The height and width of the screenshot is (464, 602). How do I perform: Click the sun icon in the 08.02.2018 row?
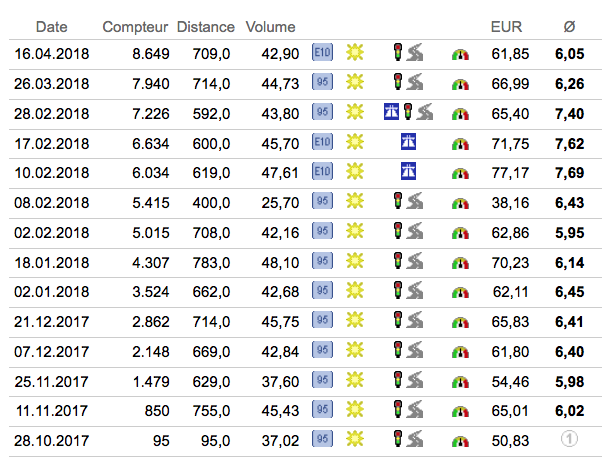tap(354, 201)
